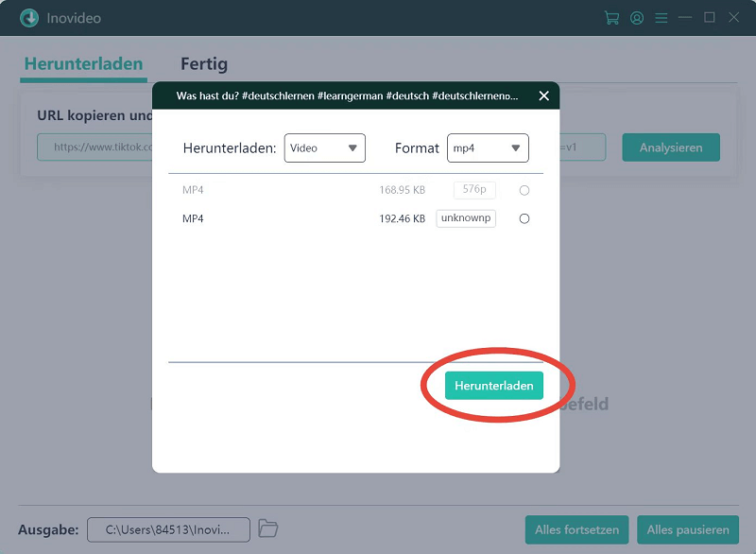Open the shopping cart icon

coord(611,18)
